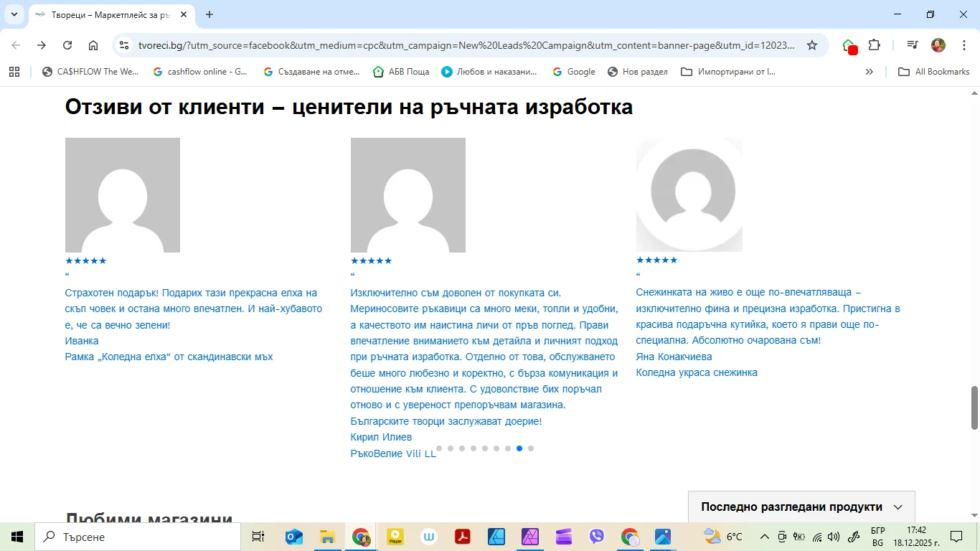Viewport: 980px width, 551px height.
Task: Open the РъкоВелие Vili LL shop link
Action: (392, 453)
